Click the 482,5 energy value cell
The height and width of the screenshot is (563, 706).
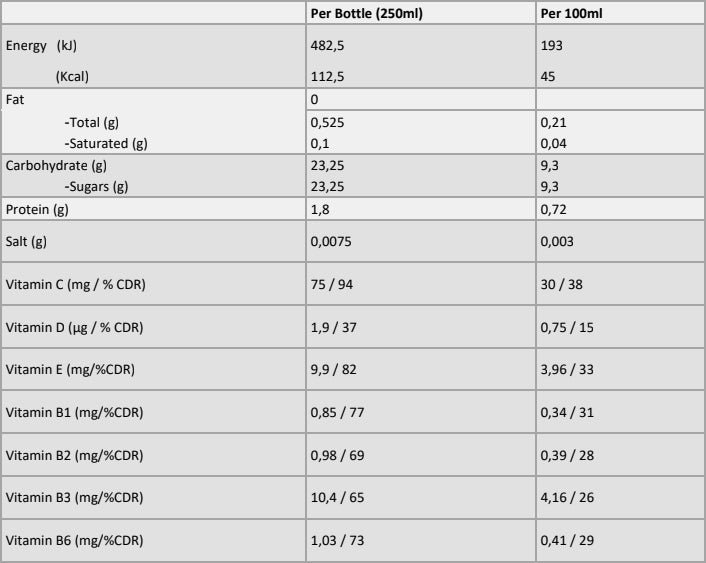327,45
